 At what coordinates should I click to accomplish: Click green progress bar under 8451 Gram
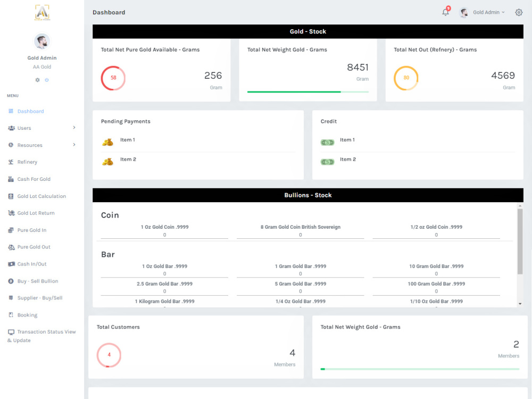(x=307, y=92)
